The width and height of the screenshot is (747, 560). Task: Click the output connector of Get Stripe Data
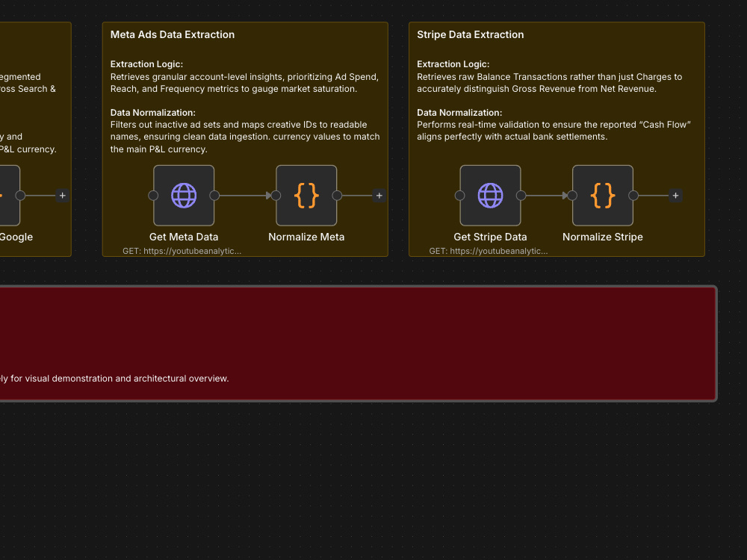coord(521,195)
